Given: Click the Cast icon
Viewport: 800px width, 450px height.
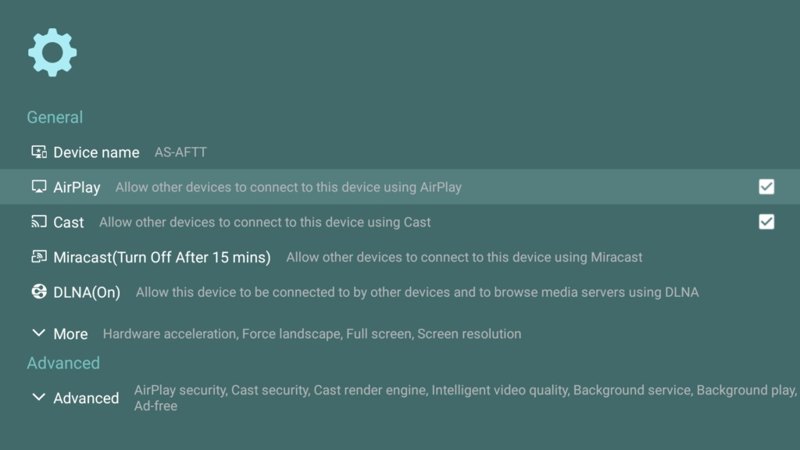Looking at the screenshot, I should point(39,222).
